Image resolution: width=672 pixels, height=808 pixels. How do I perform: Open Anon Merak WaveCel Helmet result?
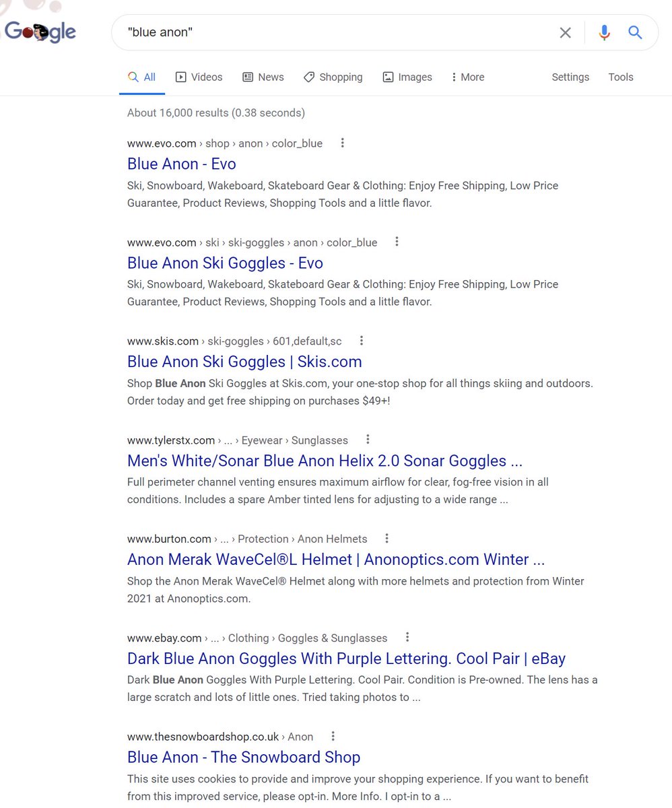(x=336, y=560)
